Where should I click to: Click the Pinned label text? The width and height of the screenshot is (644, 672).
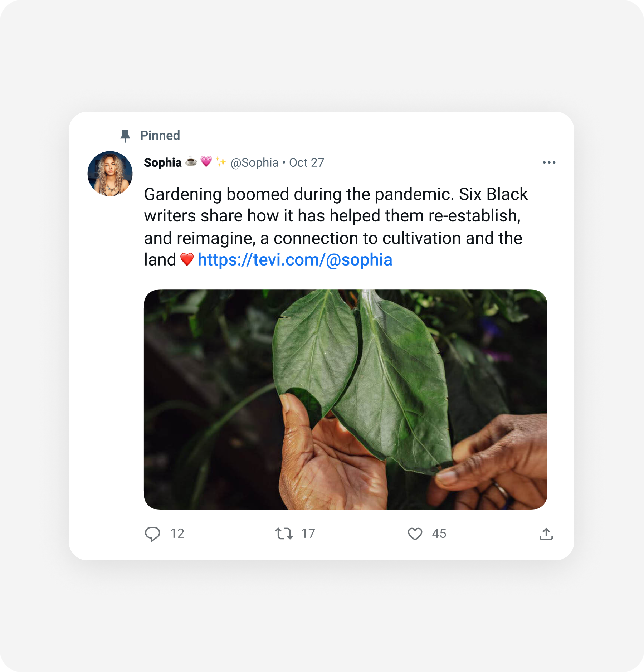point(160,136)
